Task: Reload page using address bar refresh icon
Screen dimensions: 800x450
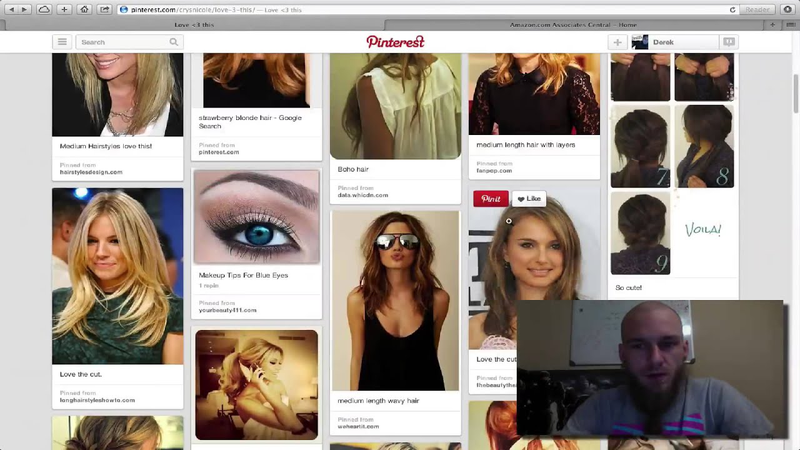Action: [733, 9]
